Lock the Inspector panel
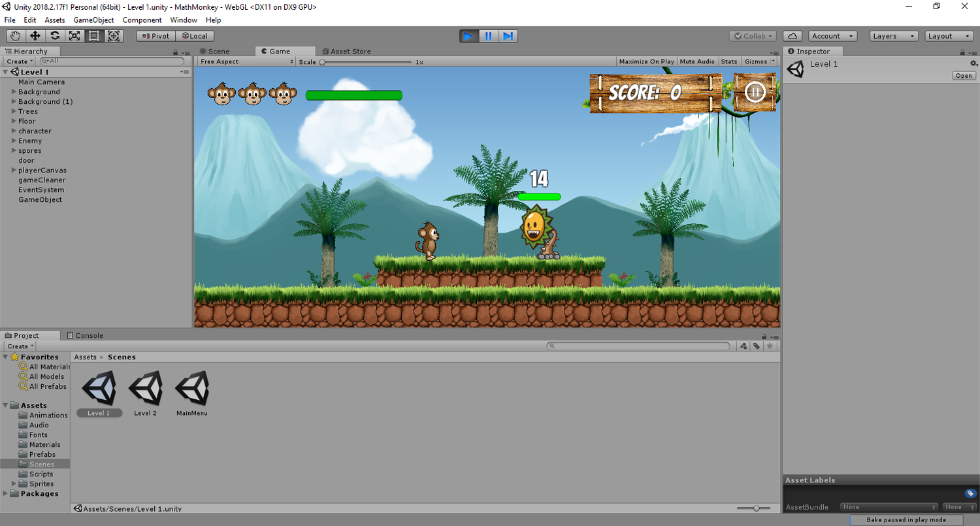Screen dimensions: 980x526 962,52
